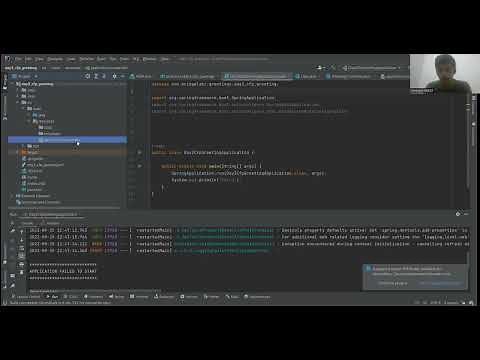Image resolution: width=480 pixels, height=360 pixels.
Task: Switch to Console tab in Run panel
Action: click(27, 223)
